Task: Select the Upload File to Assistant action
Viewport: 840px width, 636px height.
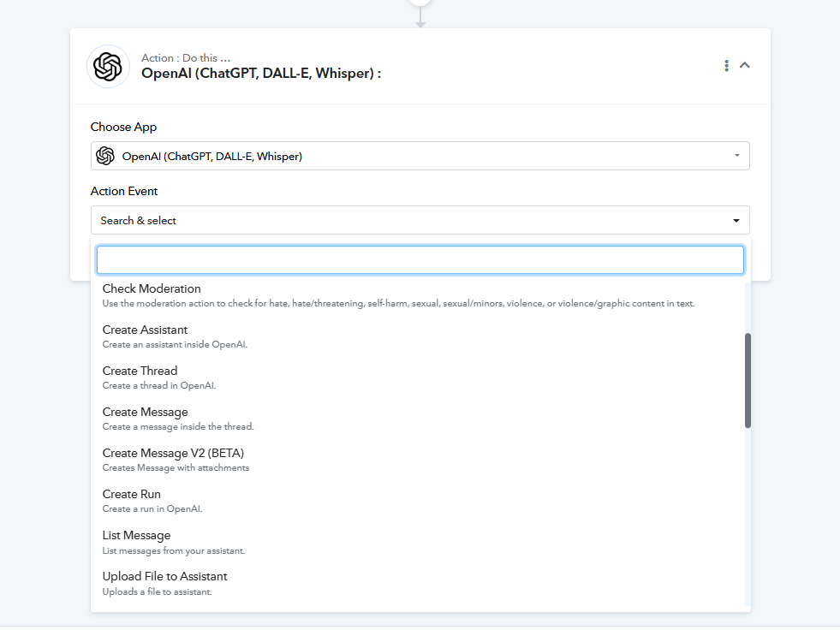Action: point(418,584)
